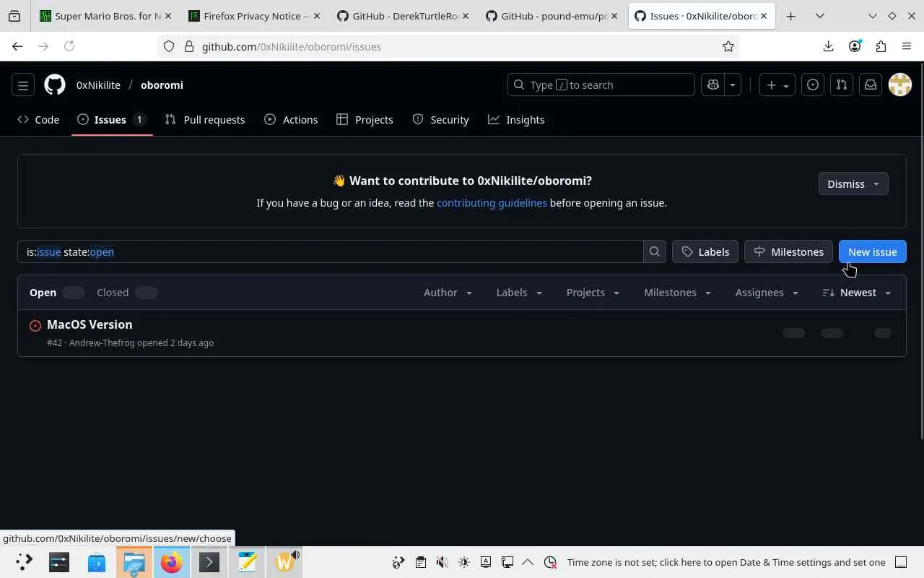This screenshot has height=578, width=924.
Task: Switch to the Code tab
Action: point(38,120)
